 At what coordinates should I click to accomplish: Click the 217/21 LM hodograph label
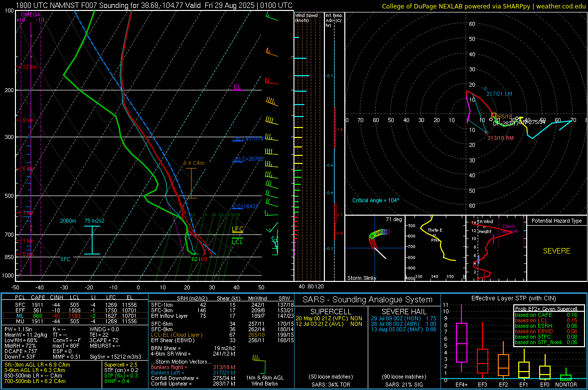tap(499, 94)
